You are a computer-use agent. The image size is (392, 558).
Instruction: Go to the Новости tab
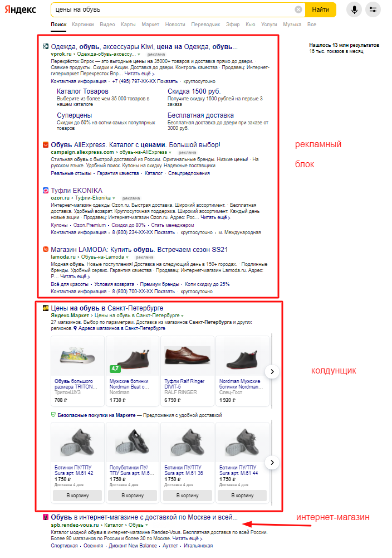click(x=175, y=25)
